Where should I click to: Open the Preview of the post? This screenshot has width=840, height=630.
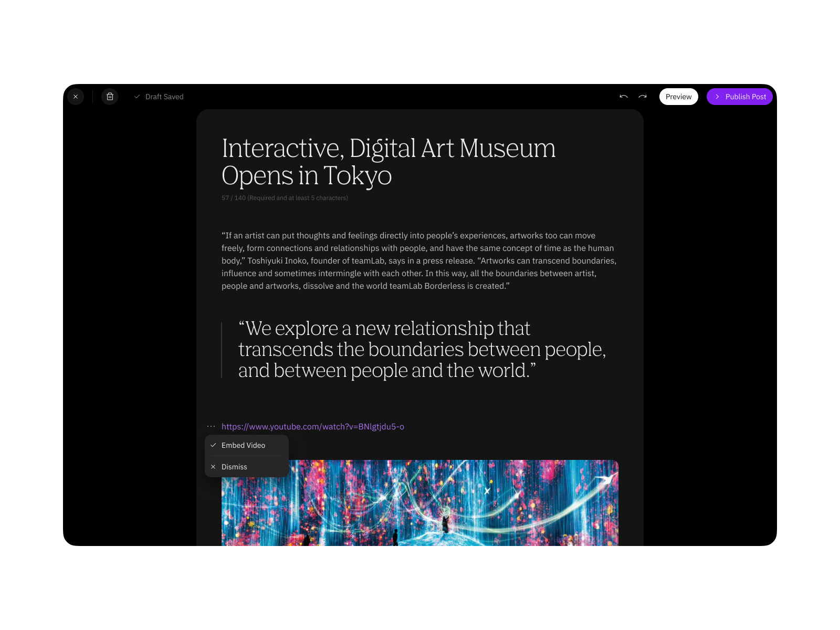coord(678,97)
